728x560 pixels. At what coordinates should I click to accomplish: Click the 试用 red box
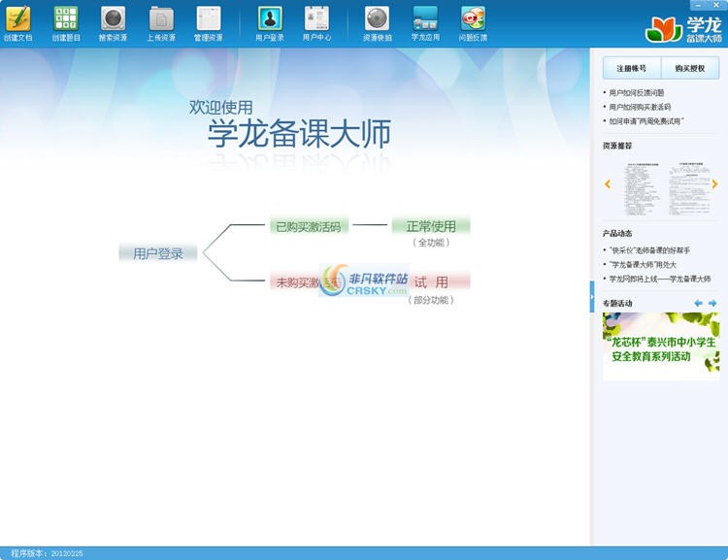tap(431, 281)
